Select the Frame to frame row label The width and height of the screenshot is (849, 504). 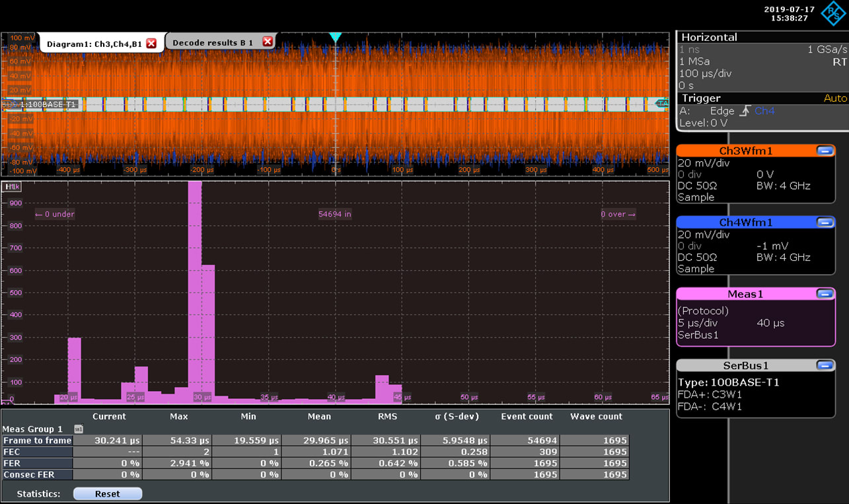pyautogui.click(x=37, y=441)
